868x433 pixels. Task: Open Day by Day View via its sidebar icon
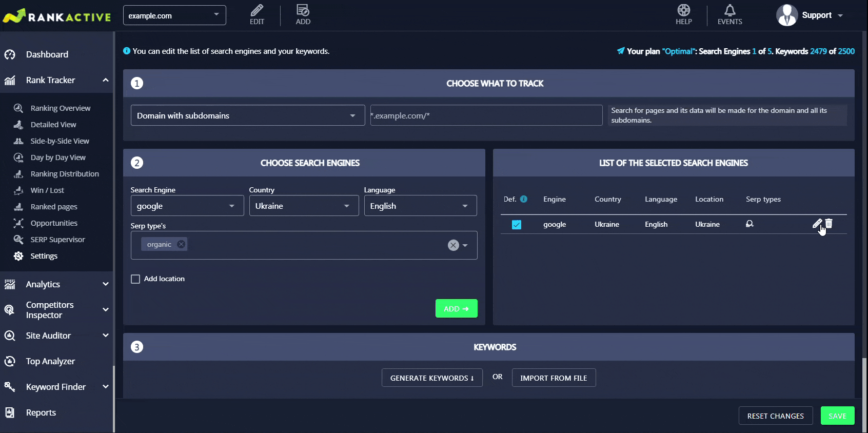(x=18, y=158)
